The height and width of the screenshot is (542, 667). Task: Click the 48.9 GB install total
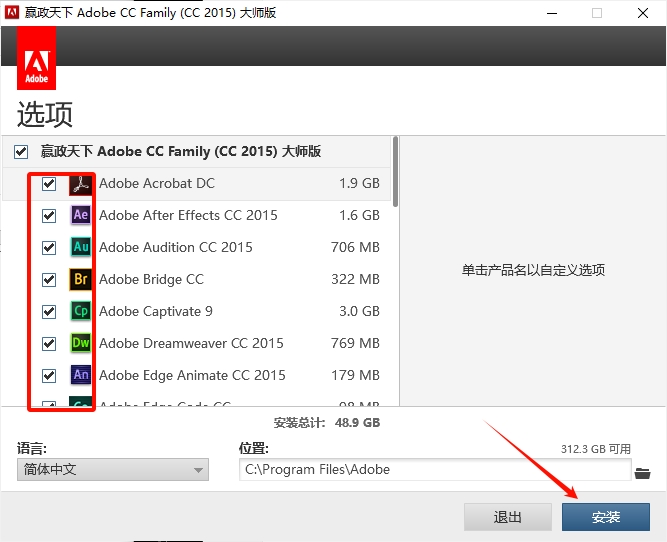[x=357, y=422]
